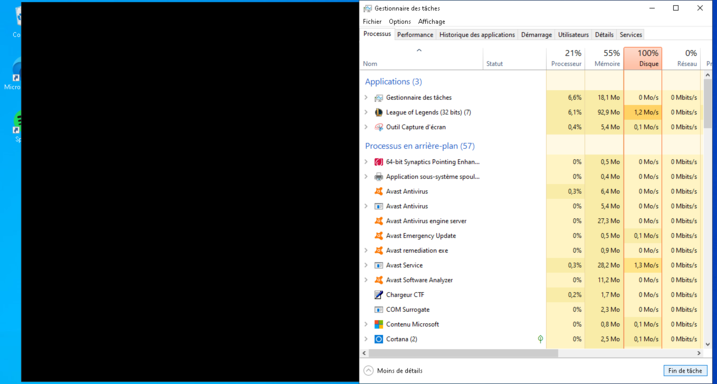
Task: Click the green leaf status icon on Cortana row
Action: [x=540, y=339]
